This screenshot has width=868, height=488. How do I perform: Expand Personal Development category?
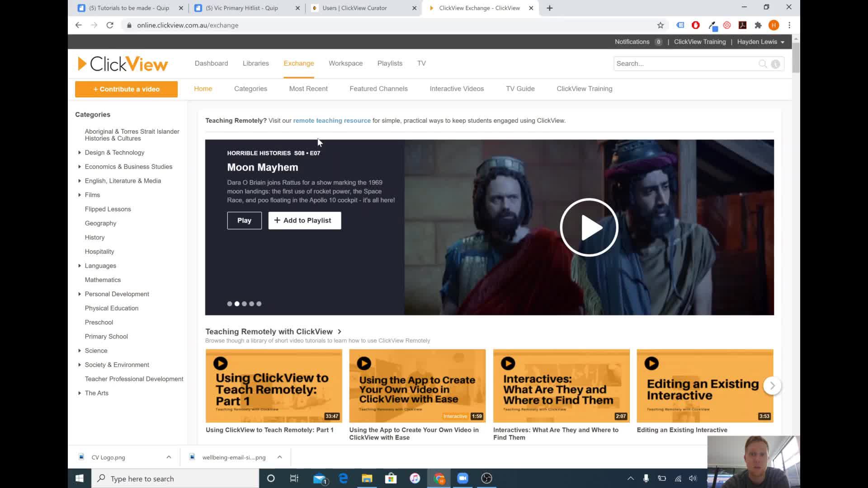pos(80,294)
